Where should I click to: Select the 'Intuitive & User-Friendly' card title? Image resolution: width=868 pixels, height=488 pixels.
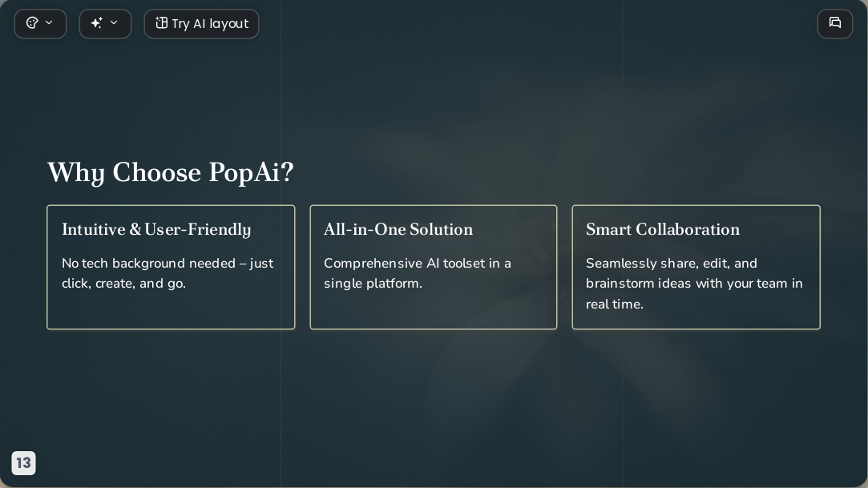[x=156, y=230]
